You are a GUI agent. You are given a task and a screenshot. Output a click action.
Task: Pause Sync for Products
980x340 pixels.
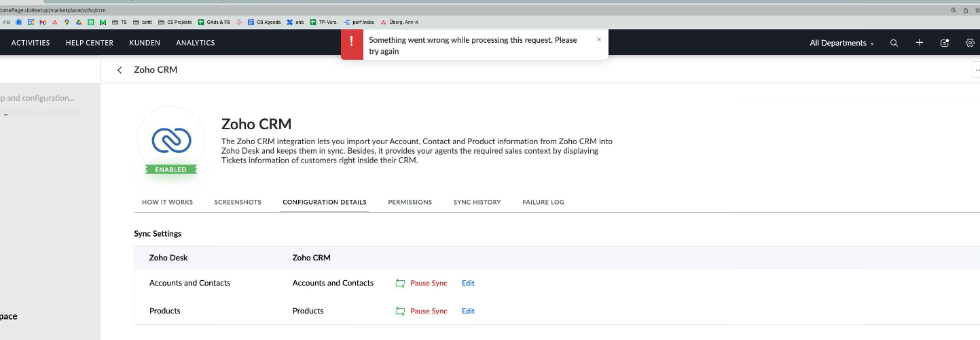[x=429, y=311]
